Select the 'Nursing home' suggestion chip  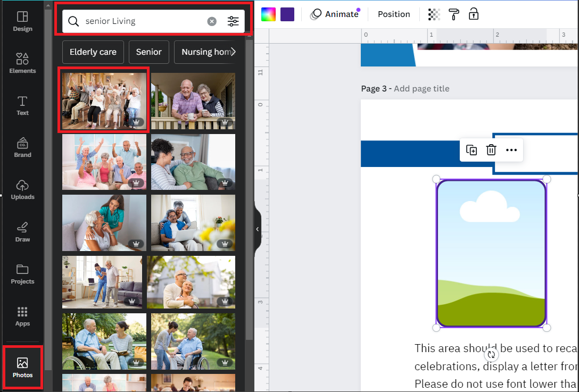204,52
